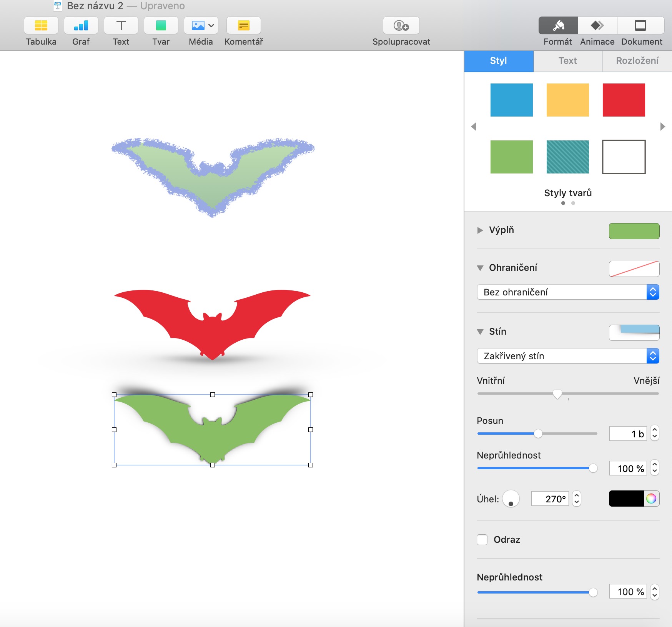This screenshot has width=672, height=627.
Task: Apply the red shape style swatch
Action: pos(624,100)
